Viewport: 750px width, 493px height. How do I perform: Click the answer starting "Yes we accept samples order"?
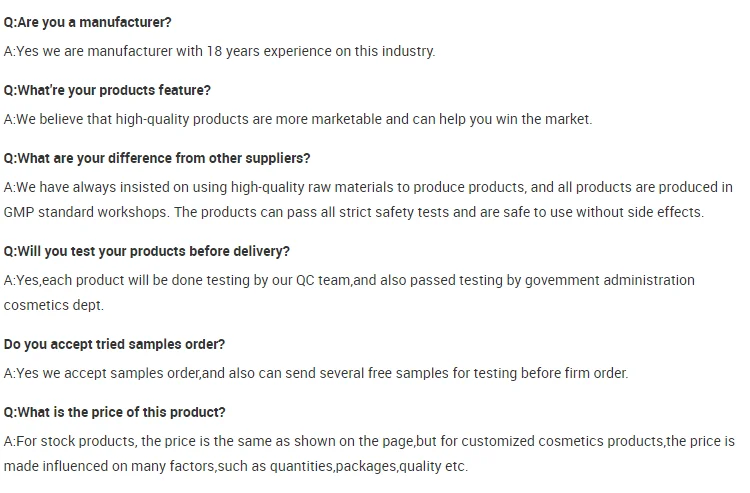[x=316, y=373]
